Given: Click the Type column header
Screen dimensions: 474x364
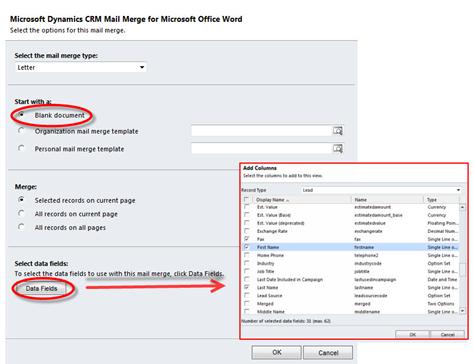Looking at the screenshot, I should point(432,200).
